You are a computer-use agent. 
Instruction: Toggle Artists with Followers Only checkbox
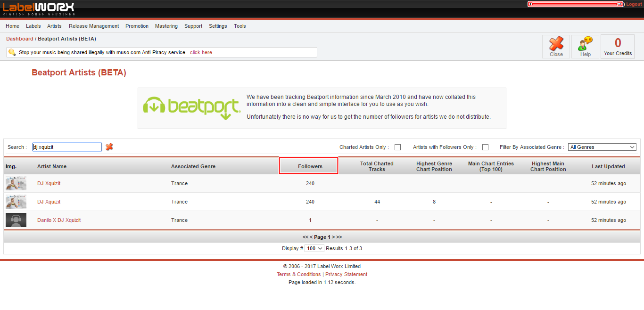(x=485, y=147)
